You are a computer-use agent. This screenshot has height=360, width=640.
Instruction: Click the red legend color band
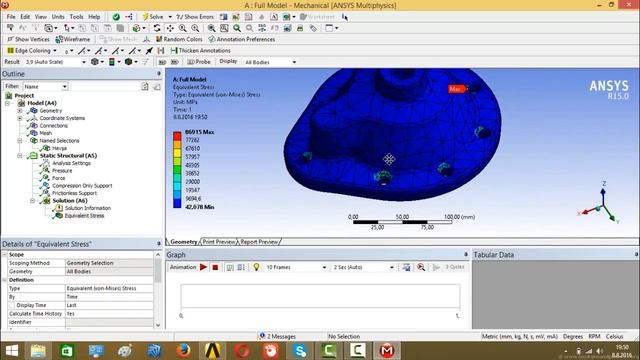click(x=177, y=136)
